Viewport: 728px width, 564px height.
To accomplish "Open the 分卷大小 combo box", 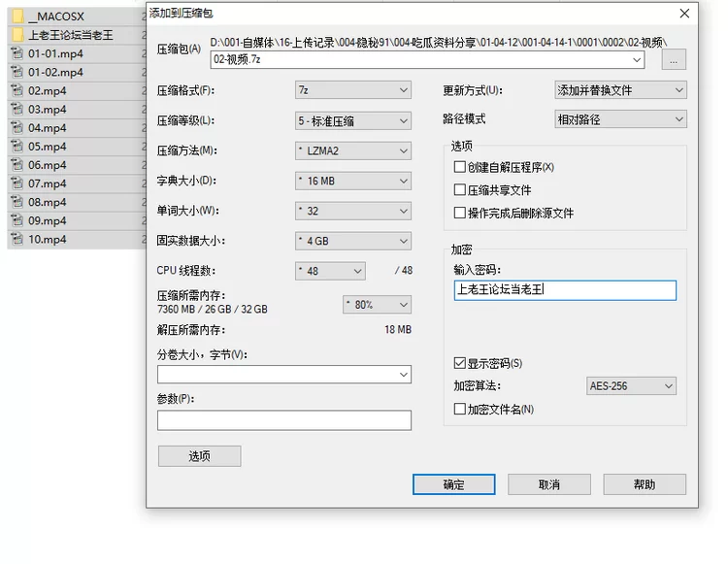I will coord(284,374).
